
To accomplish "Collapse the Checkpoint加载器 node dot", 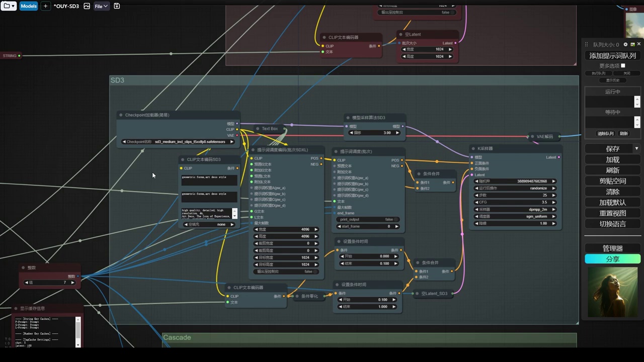I will [121, 115].
